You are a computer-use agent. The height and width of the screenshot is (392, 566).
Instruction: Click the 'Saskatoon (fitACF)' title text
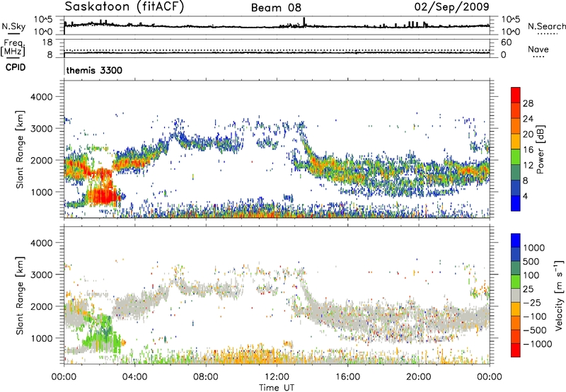(x=125, y=6)
